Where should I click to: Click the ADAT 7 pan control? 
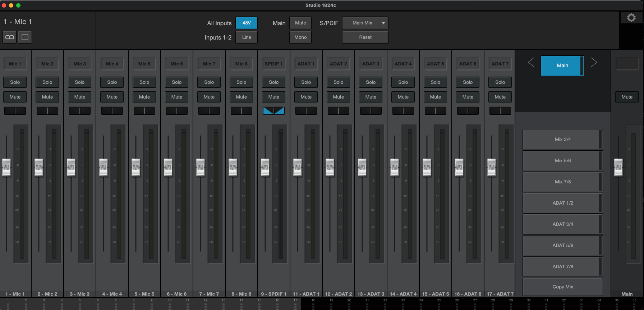click(x=500, y=111)
